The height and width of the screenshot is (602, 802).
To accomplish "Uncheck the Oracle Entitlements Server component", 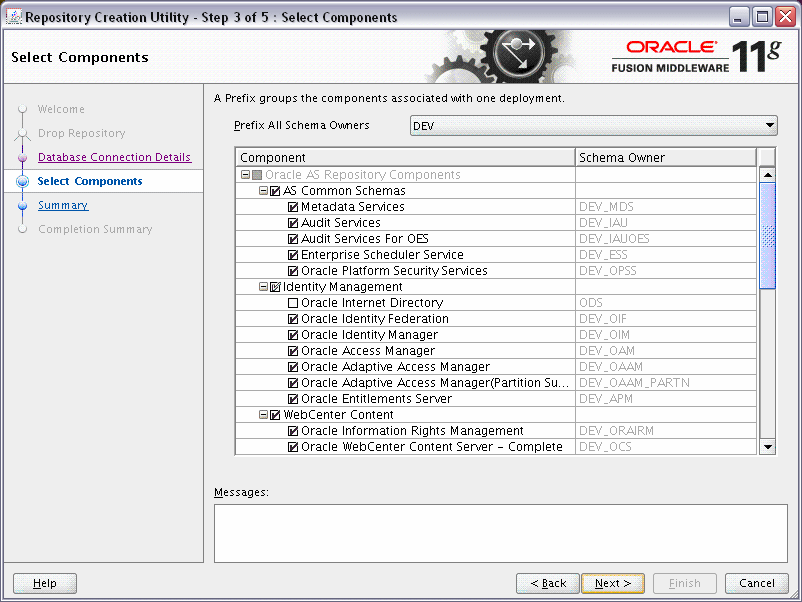I will coord(293,398).
